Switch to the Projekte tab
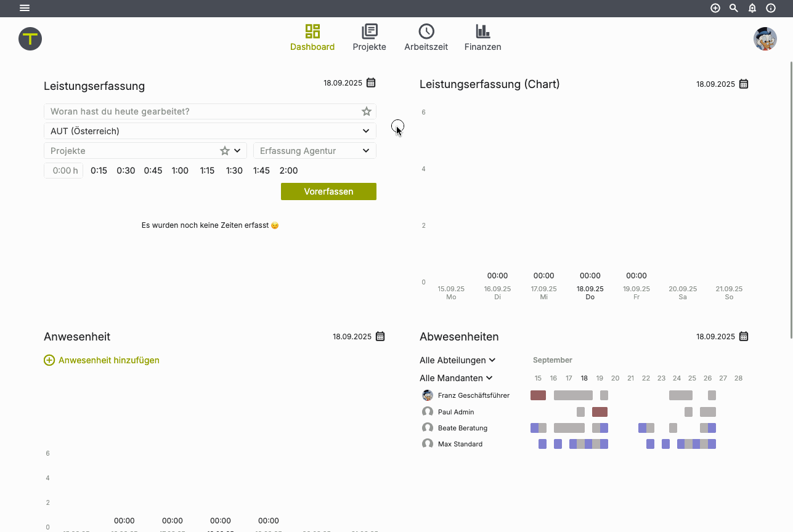The width and height of the screenshot is (793, 532). pos(369,38)
